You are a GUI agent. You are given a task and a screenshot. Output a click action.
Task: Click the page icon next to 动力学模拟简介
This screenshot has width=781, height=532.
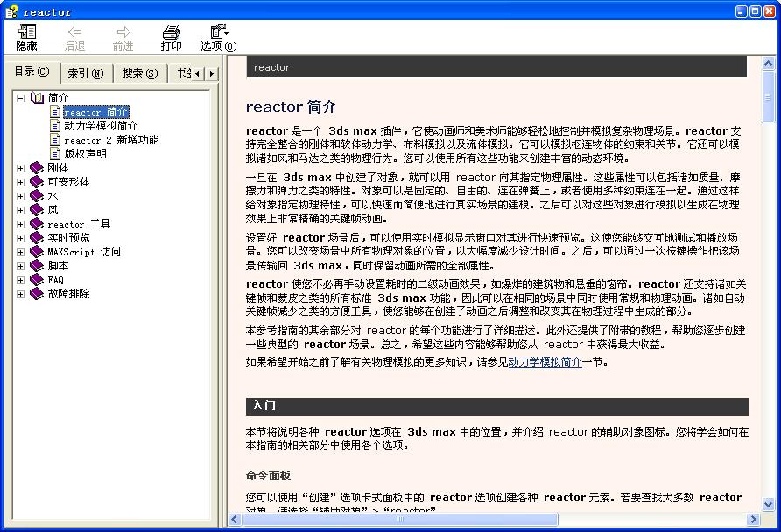[55, 126]
